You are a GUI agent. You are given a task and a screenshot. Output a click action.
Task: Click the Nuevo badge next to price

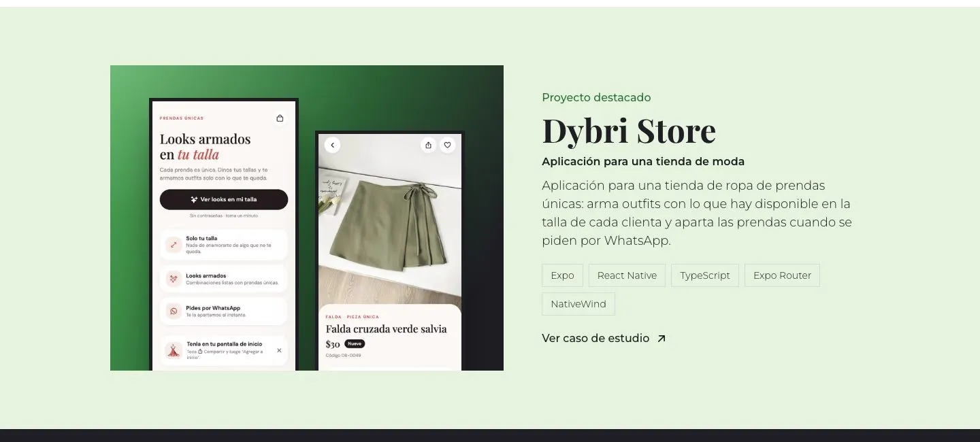[355, 344]
